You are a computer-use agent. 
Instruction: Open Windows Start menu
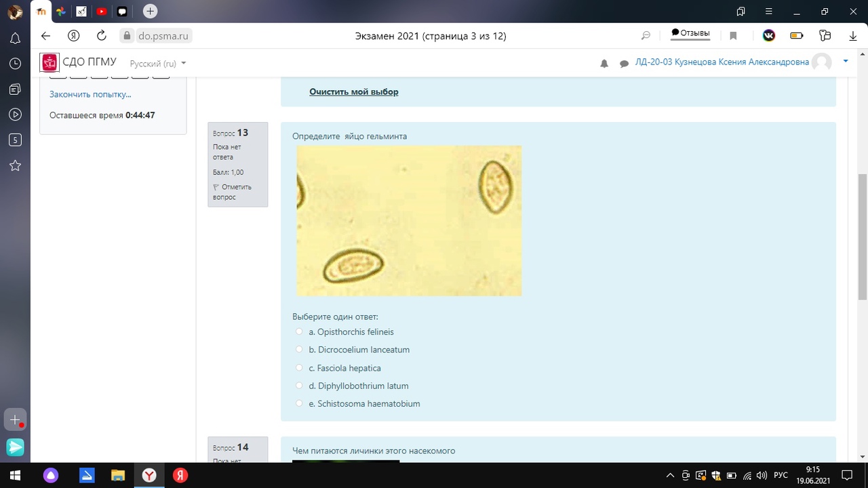15,475
